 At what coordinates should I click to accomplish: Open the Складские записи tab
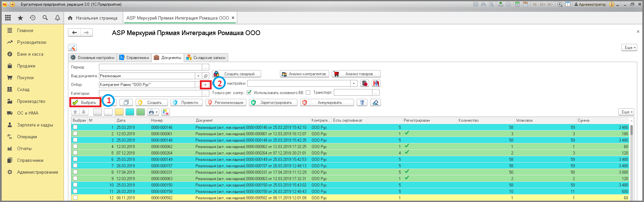click(206, 58)
